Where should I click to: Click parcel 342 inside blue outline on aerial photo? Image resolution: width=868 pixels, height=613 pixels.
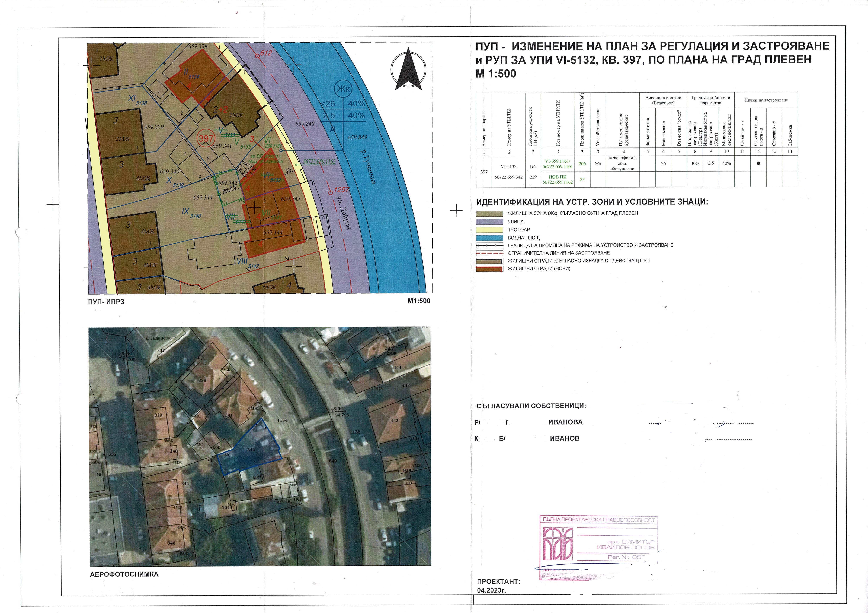[x=251, y=450]
